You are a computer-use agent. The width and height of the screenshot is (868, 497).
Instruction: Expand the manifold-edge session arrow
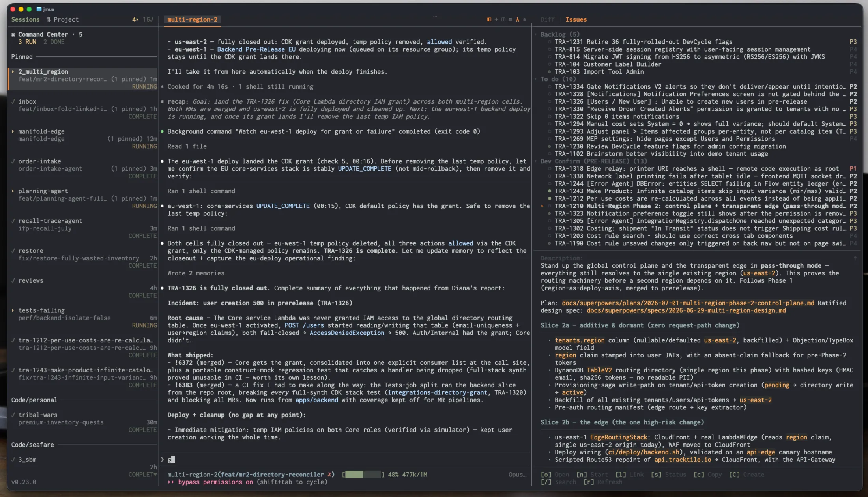[13, 131]
